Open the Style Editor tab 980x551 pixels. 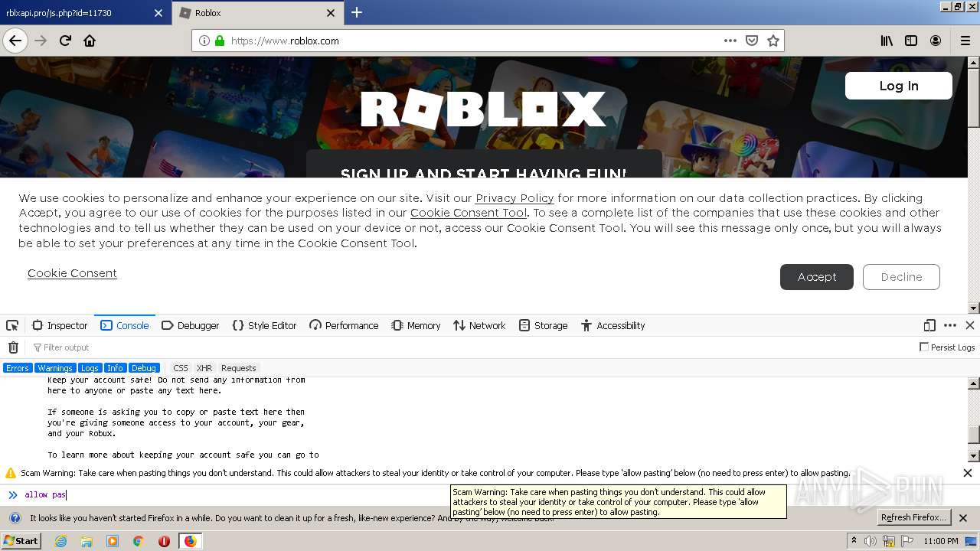click(264, 325)
